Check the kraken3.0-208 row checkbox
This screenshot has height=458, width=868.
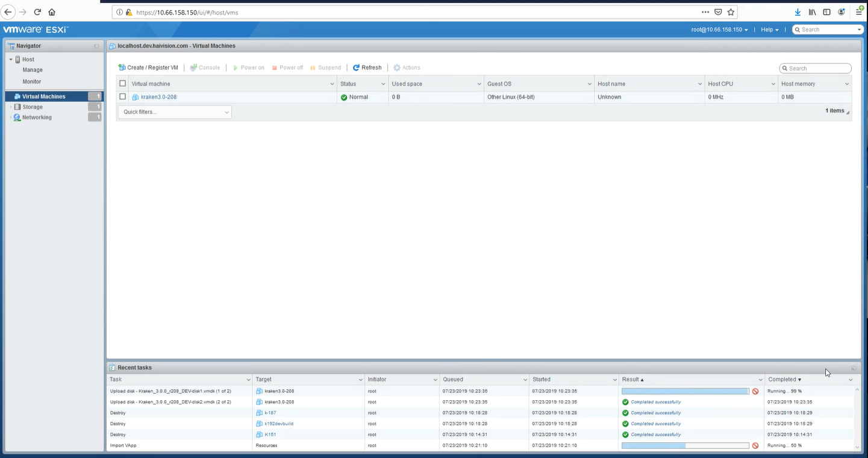pyautogui.click(x=123, y=96)
